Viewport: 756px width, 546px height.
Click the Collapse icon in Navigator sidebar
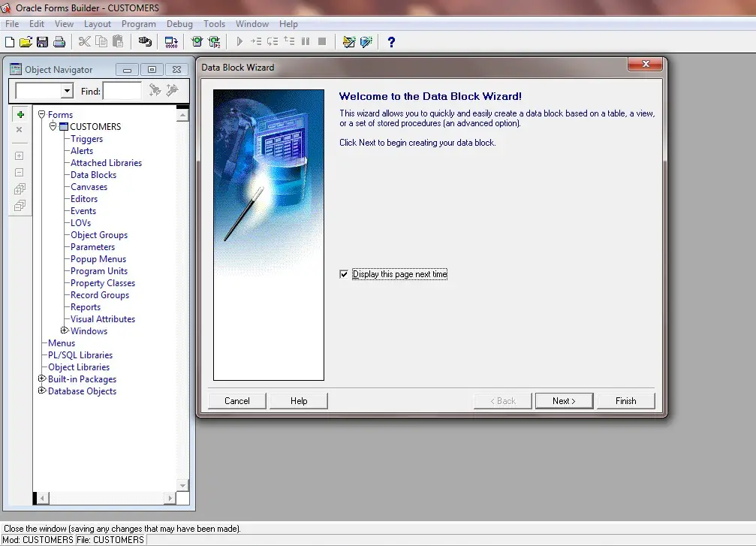pos(20,172)
